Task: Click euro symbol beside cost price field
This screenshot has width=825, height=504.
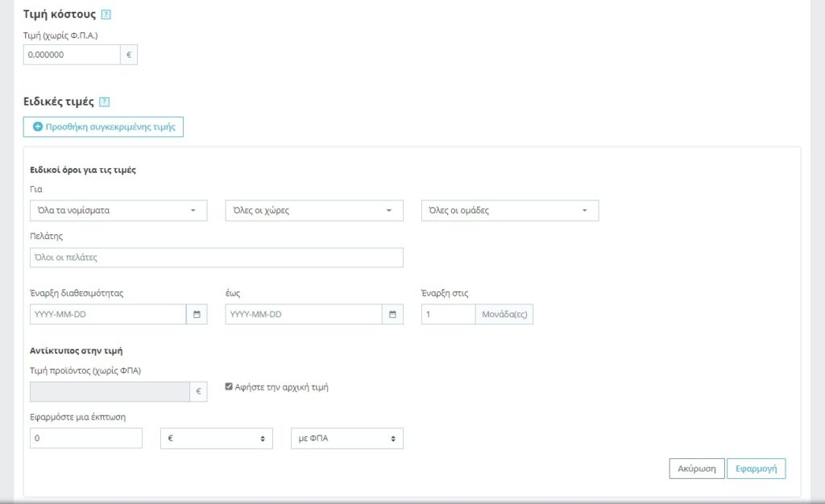Action: click(129, 55)
